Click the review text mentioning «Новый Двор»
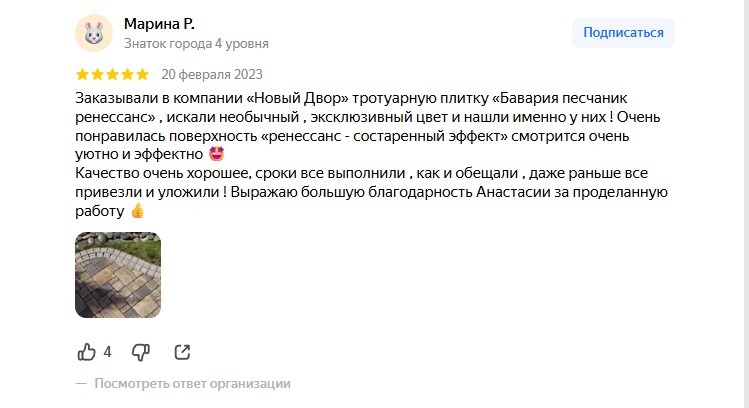 (371, 154)
